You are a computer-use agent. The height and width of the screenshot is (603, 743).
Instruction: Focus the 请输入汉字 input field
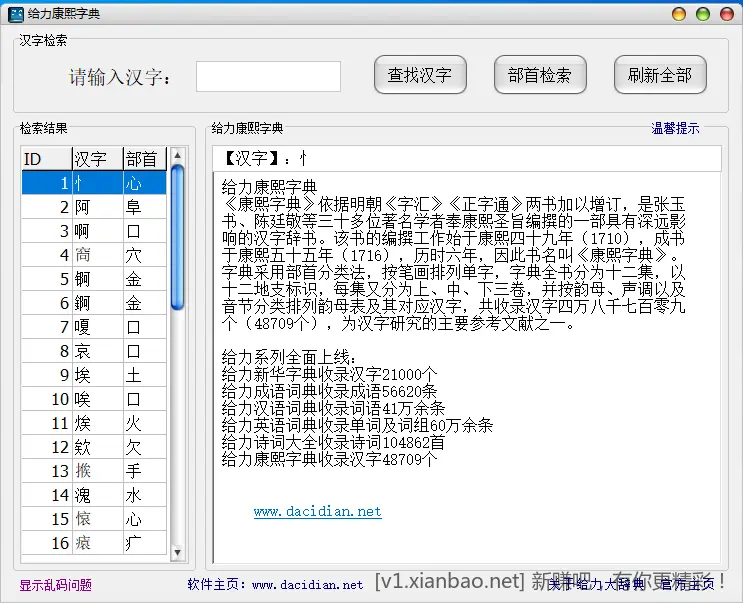click(x=268, y=76)
